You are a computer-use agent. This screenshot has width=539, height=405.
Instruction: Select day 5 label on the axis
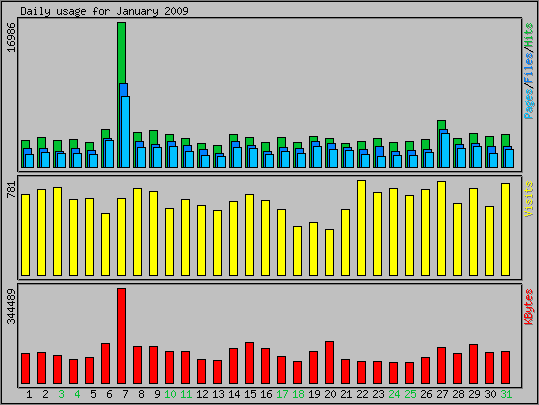pyautogui.click(x=93, y=394)
